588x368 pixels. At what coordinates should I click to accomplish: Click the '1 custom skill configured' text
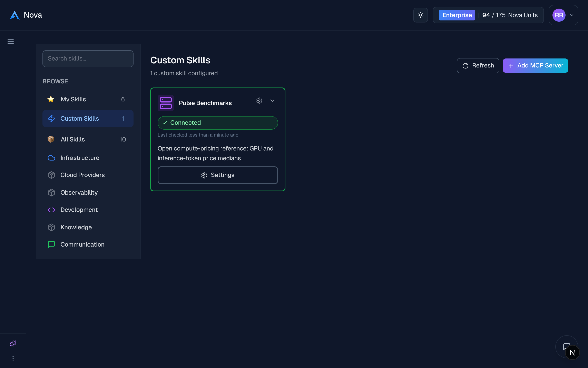click(184, 73)
